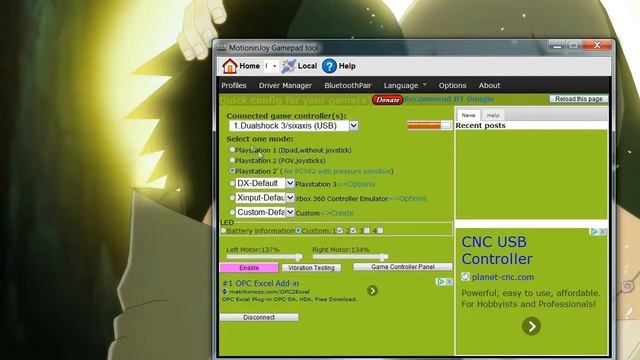Open connected game controller dropdown
The height and width of the screenshot is (360, 640).
click(x=353, y=126)
